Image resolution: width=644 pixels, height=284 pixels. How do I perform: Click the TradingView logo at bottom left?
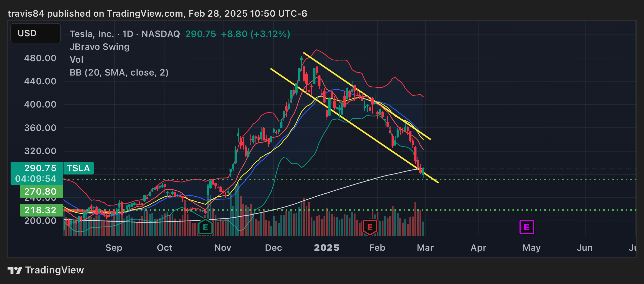click(46, 270)
